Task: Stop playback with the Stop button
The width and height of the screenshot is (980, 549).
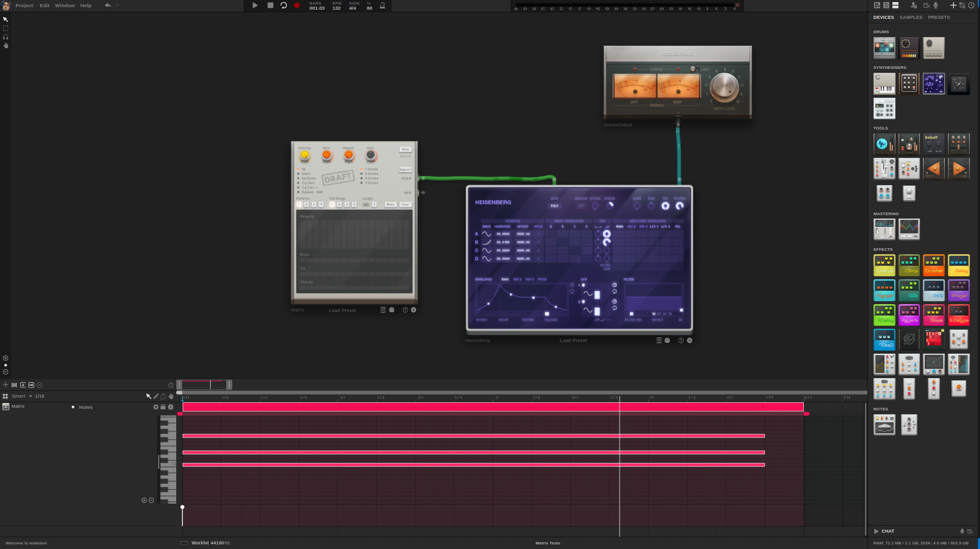Action: pos(270,6)
